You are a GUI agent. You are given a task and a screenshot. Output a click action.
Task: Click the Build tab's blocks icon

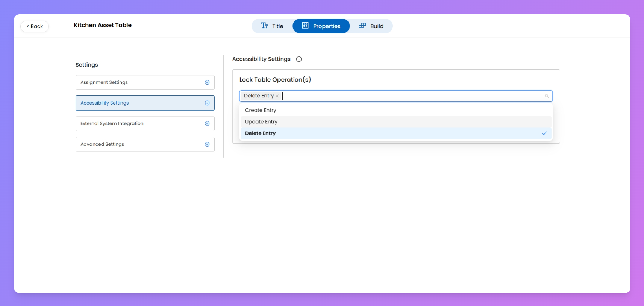click(x=362, y=26)
